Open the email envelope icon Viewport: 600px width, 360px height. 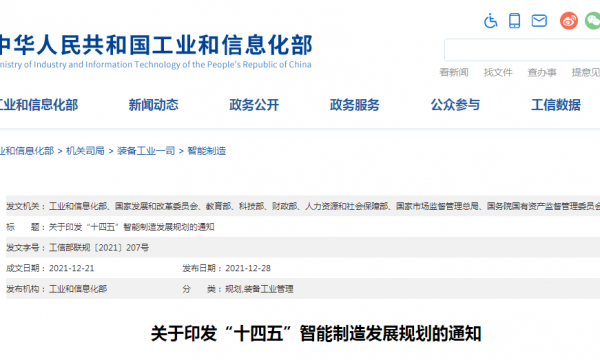tap(539, 21)
